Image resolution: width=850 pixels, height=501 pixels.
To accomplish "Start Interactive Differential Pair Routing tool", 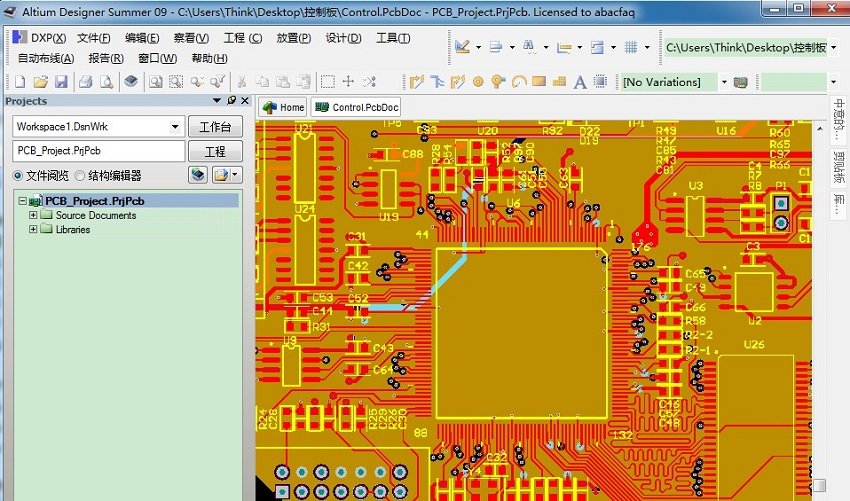I will [458, 82].
